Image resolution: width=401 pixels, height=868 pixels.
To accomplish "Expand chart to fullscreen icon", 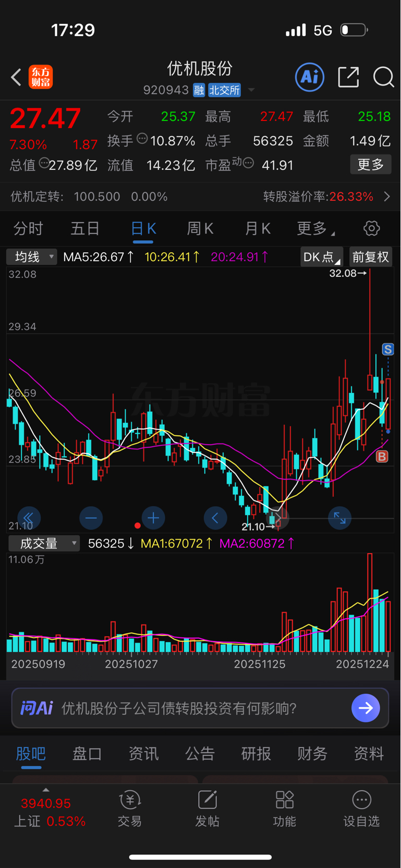I will pos(339,518).
